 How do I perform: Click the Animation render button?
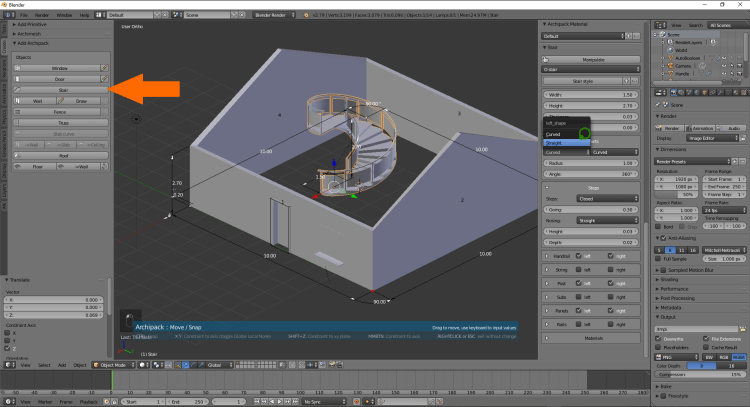[700, 128]
